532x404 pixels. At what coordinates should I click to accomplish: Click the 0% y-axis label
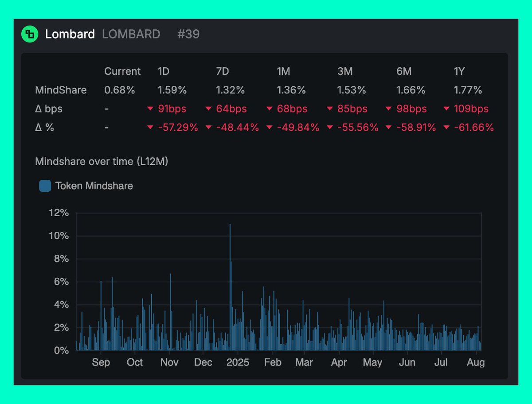tap(61, 351)
